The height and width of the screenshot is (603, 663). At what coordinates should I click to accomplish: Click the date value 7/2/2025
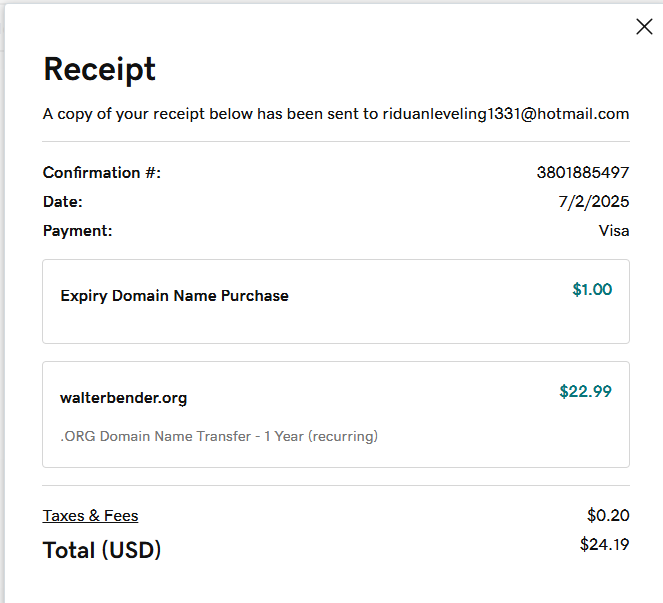pyautogui.click(x=593, y=202)
